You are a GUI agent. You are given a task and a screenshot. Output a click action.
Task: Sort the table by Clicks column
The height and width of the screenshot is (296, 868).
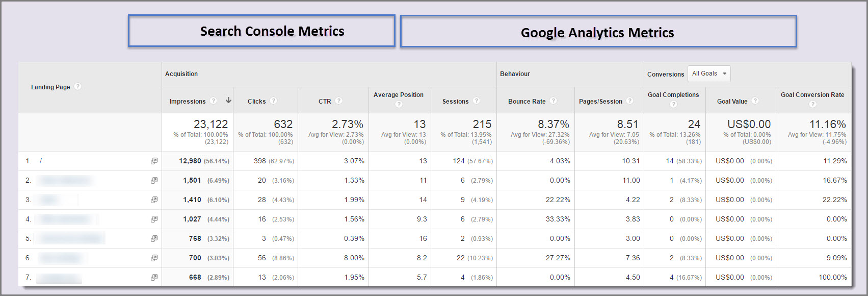pos(256,102)
